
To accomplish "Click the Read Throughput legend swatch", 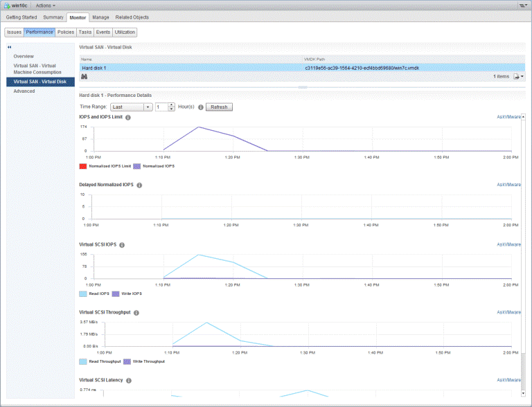I will 83,361.
